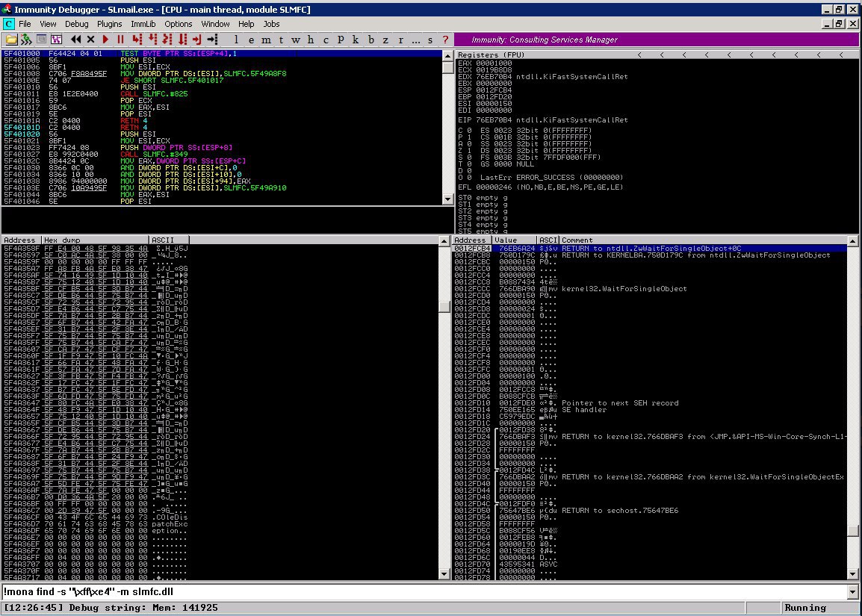Image resolution: width=862 pixels, height=616 pixels.
Task: Show the Log window with 'l' button
Action: pyautogui.click(x=236, y=40)
